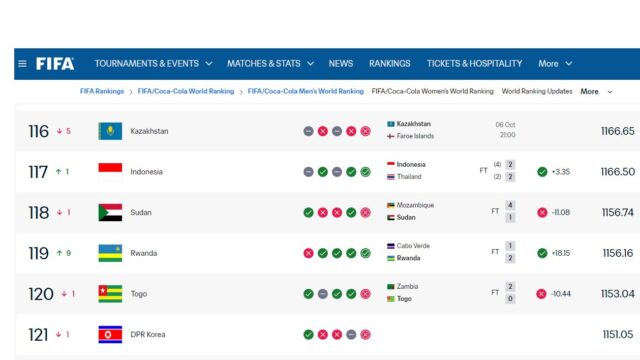This screenshot has height=360, width=640.
Task: Click Rwanda's latest win form icon
Action: point(365,253)
